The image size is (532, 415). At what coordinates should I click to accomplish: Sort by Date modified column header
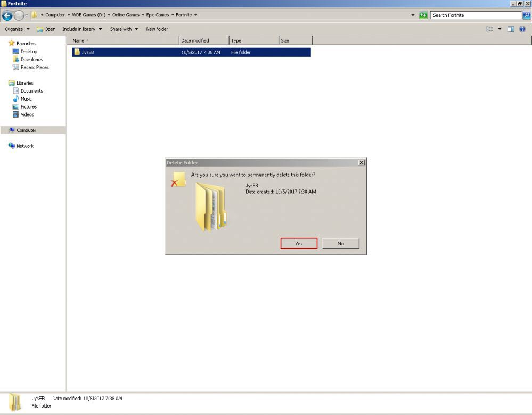[x=204, y=40]
